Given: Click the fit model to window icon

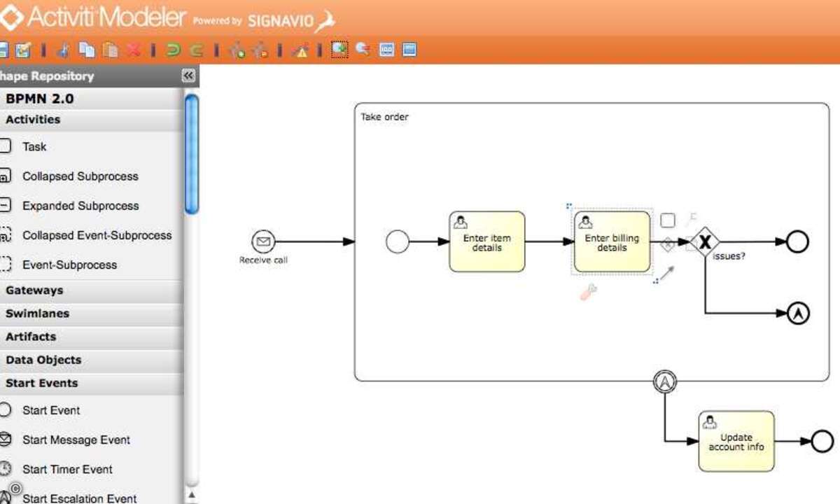Looking at the screenshot, I should point(410,50).
